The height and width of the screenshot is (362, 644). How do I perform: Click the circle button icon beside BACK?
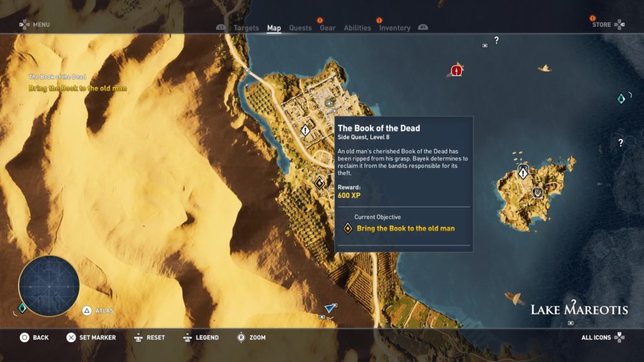click(x=25, y=337)
